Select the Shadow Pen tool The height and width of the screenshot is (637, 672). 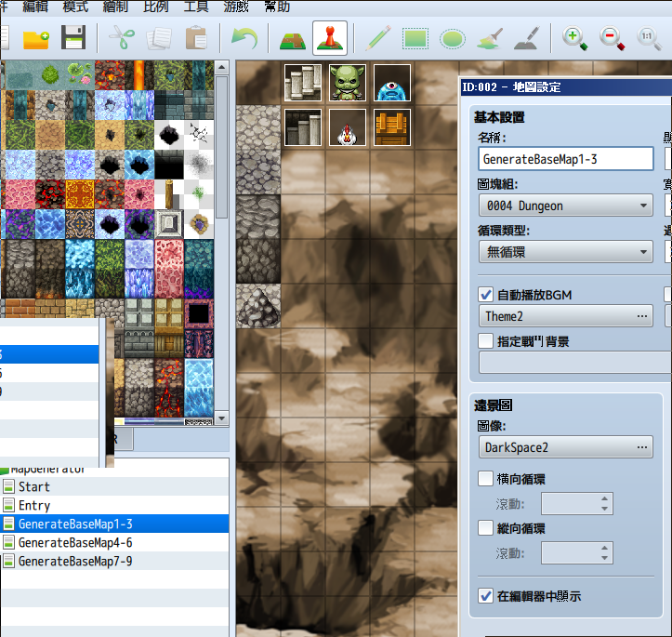(527, 38)
